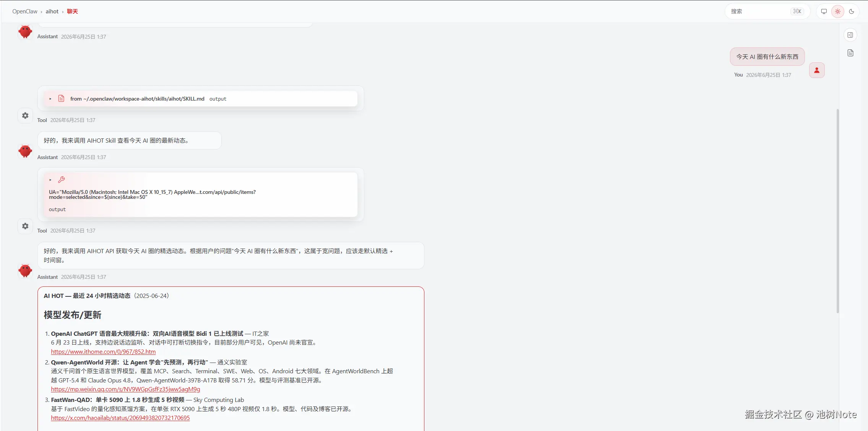Click the gear icon beside UA curl tool message
This screenshot has height=431, width=868.
(x=25, y=226)
